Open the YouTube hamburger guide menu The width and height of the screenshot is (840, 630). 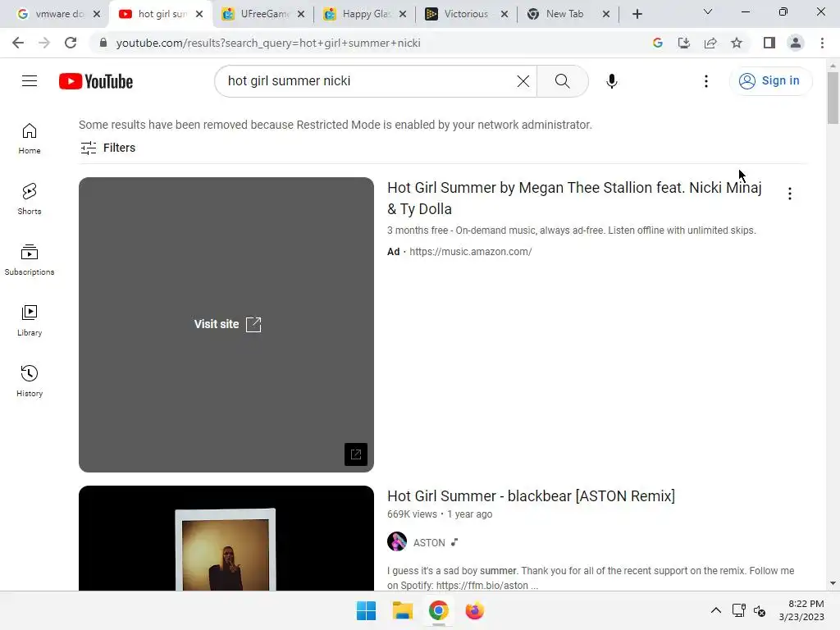(30, 81)
